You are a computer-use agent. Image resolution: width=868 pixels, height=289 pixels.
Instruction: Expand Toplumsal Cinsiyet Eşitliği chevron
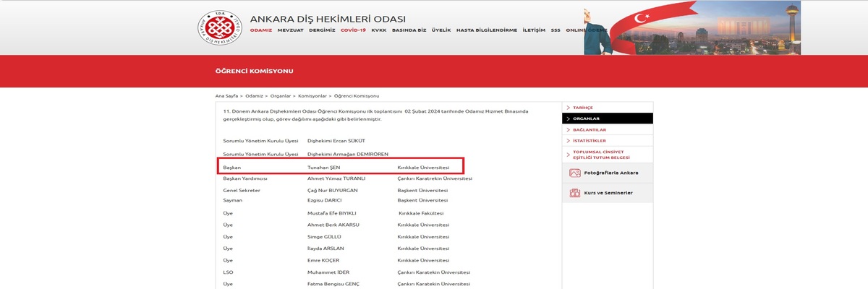point(569,155)
